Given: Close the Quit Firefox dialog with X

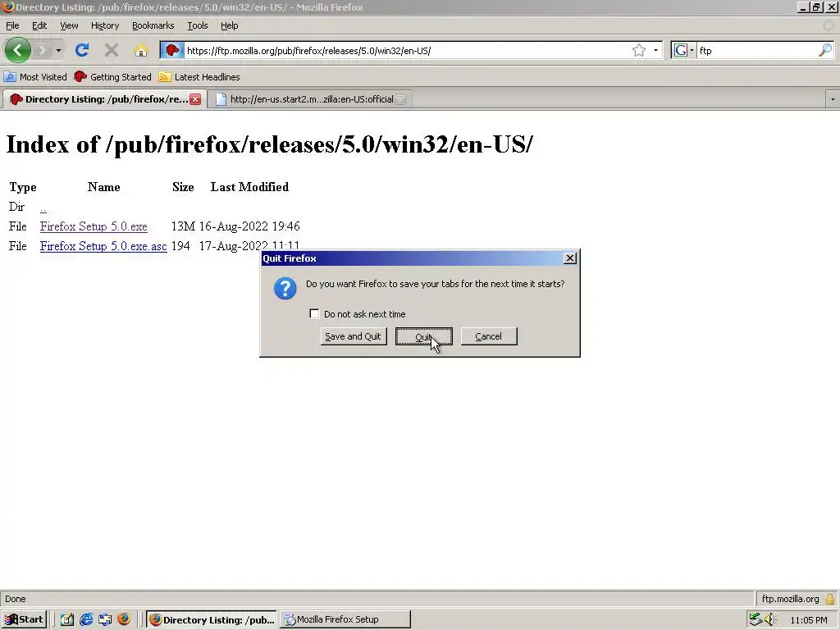Looking at the screenshot, I should click(x=570, y=258).
